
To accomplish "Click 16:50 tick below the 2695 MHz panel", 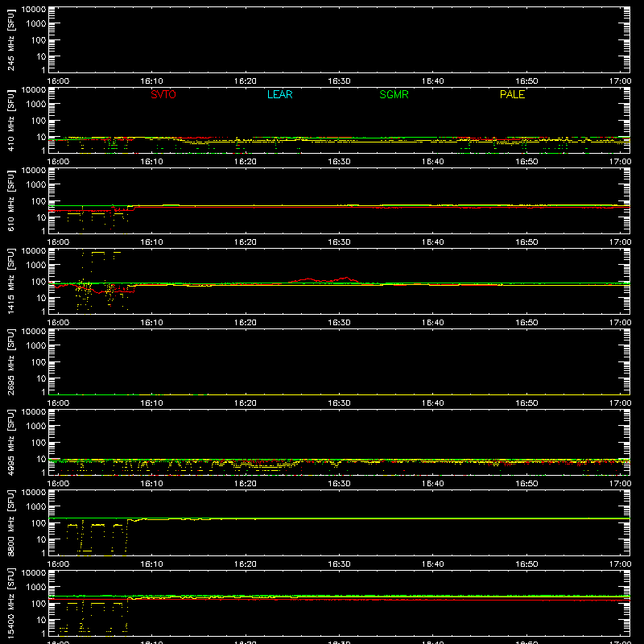I will pyautogui.click(x=526, y=403).
